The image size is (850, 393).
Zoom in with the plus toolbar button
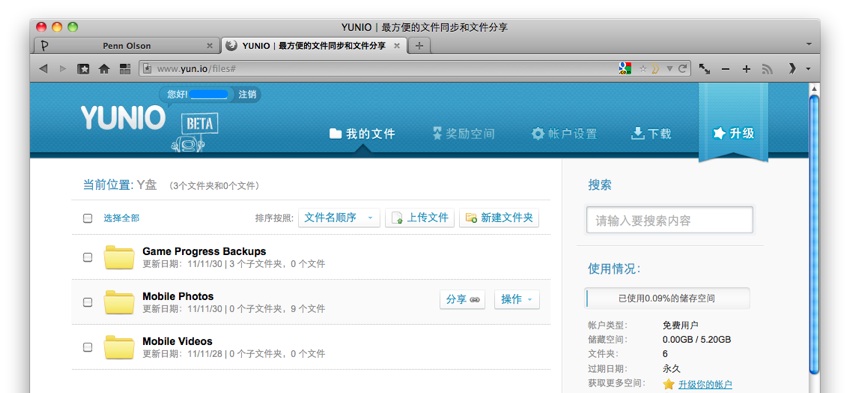pos(746,69)
